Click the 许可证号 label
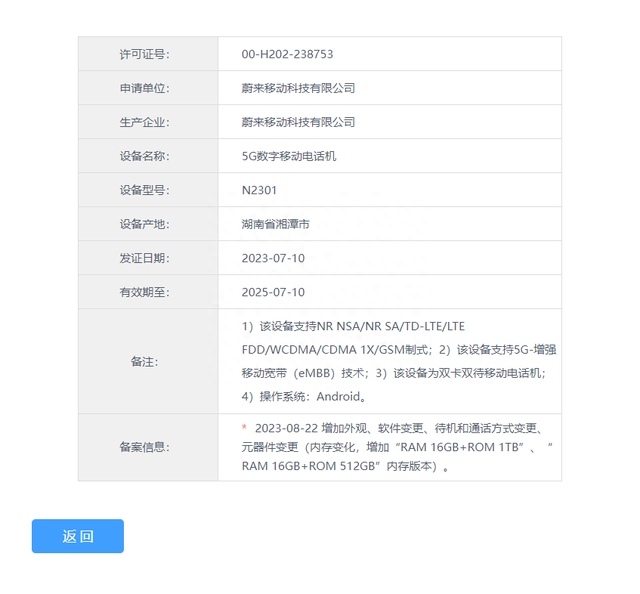The height and width of the screenshot is (594, 640). 144,54
